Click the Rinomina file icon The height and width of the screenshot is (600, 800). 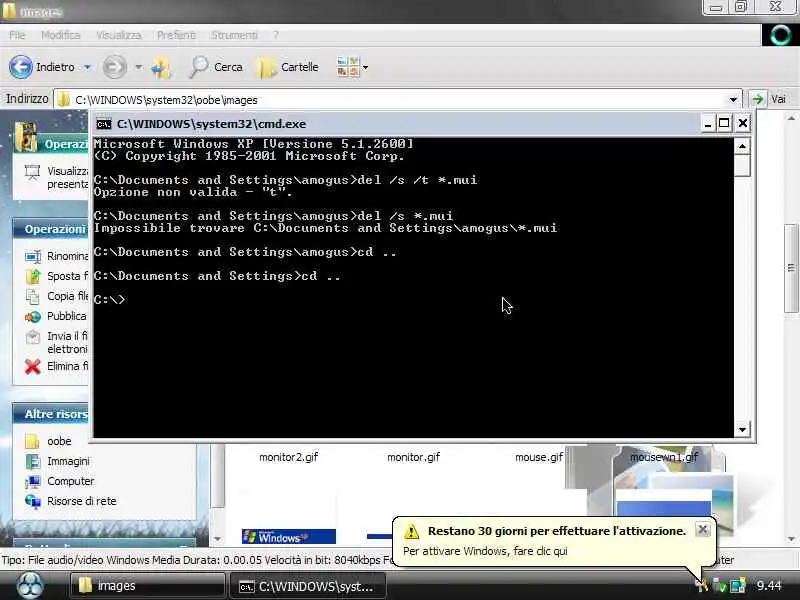pos(33,256)
